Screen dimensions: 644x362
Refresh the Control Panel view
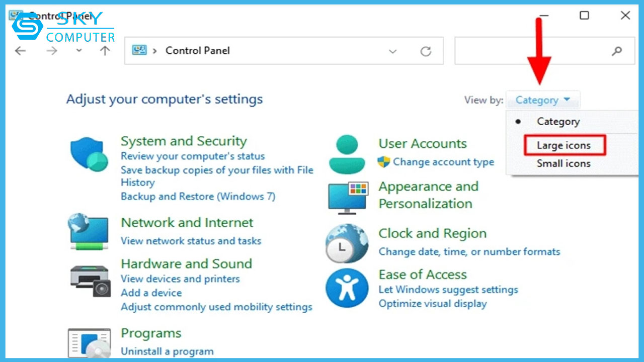426,50
